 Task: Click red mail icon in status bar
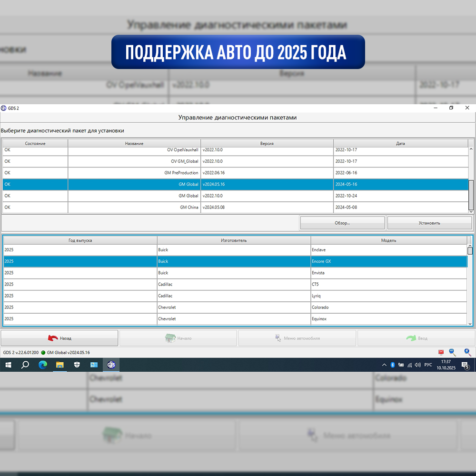441,352
